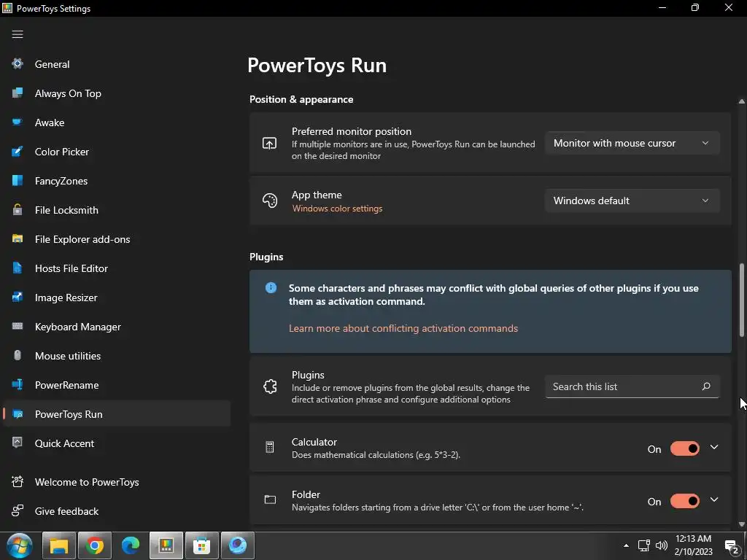Screen dimensions: 747x560
Task: Click the info icon in the Plugins notice
Action: 271,287
